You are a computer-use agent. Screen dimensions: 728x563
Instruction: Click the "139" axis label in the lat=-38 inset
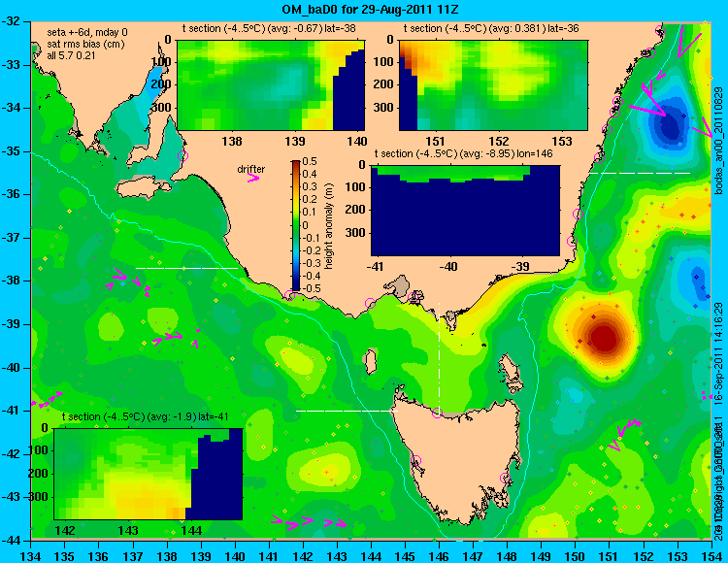coord(295,141)
